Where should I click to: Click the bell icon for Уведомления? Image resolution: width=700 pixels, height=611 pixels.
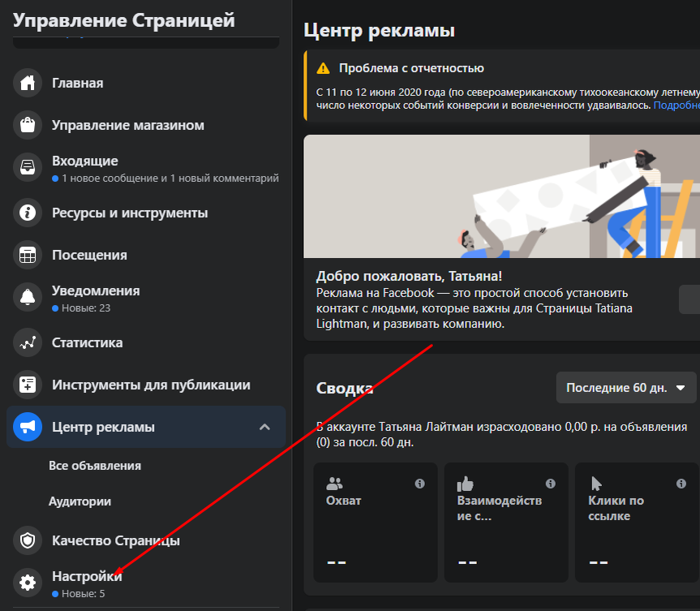28,298
